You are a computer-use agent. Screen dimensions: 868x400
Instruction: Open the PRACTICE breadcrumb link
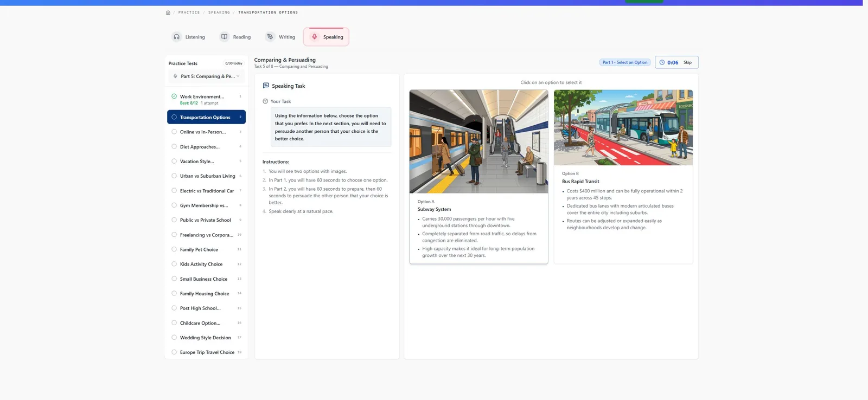point(189,12)
